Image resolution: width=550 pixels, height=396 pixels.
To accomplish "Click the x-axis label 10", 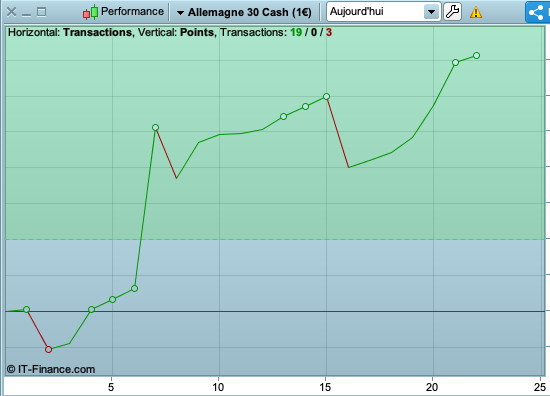I will (x=218, y=387).
